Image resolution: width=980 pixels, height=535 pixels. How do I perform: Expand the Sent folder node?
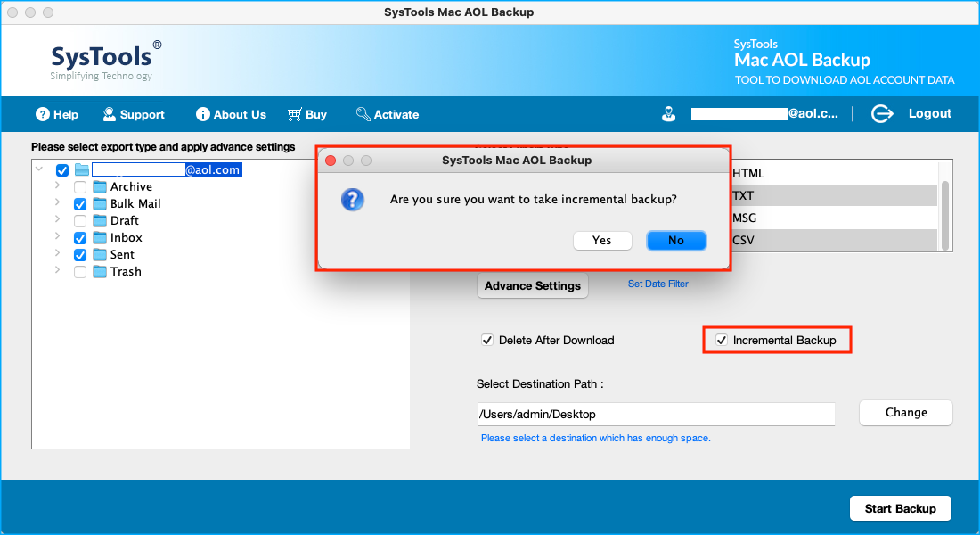tap(58, 253)
